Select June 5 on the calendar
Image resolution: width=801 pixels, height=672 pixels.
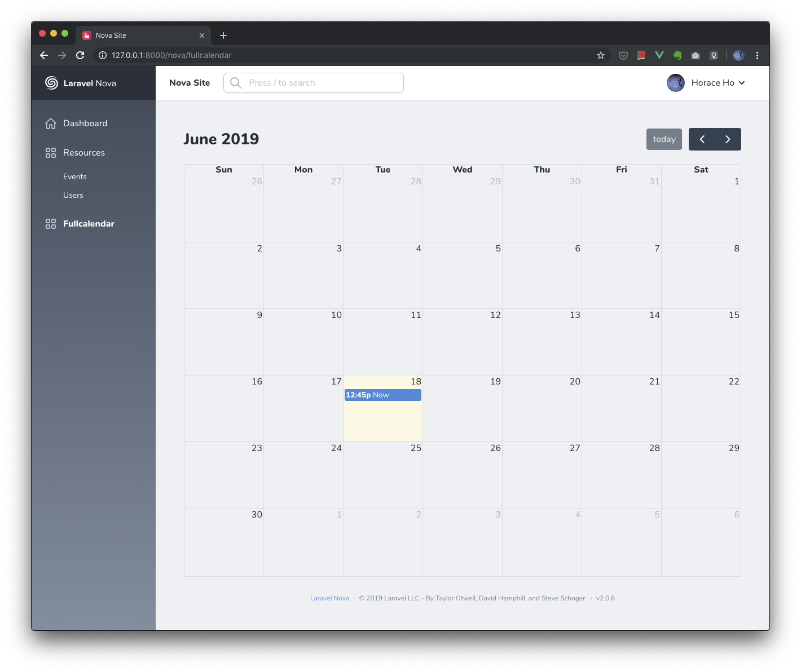[x=463, y=276]
